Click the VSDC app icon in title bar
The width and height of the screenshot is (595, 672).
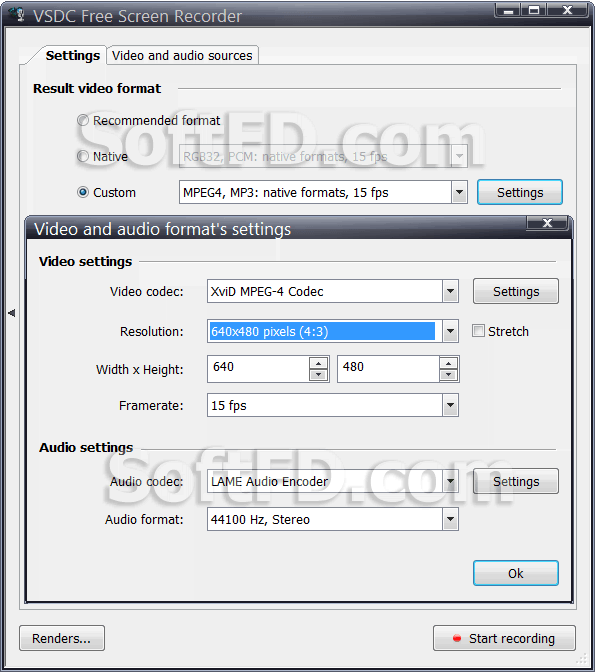click(17, 15)
